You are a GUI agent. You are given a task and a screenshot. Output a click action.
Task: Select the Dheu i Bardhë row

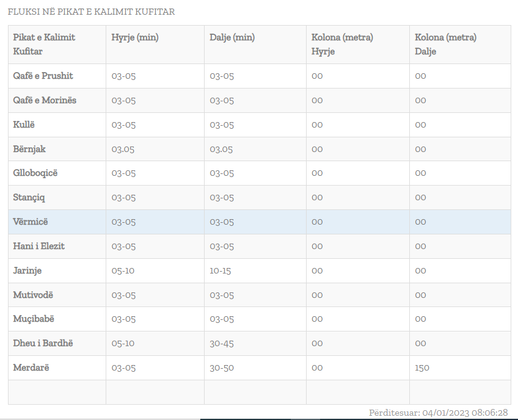[43, 343]
